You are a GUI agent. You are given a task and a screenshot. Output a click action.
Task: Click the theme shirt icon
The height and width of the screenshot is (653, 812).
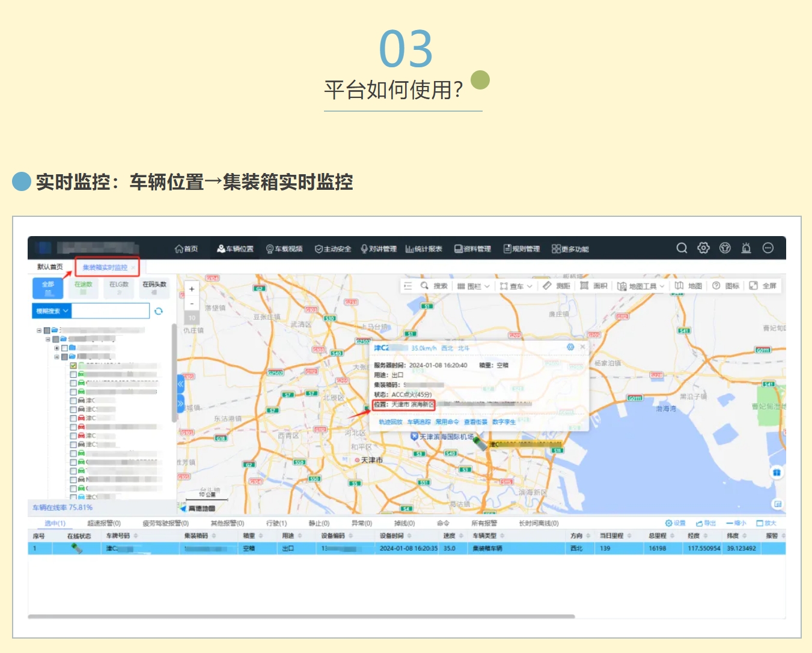[x=725, y=248]
